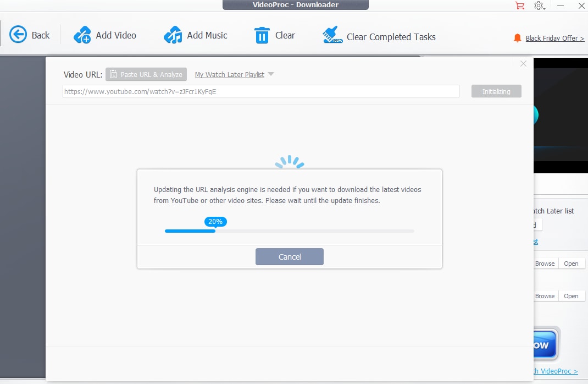Click the Back label text
Screen dimensions: 588x384
(41, 35)
